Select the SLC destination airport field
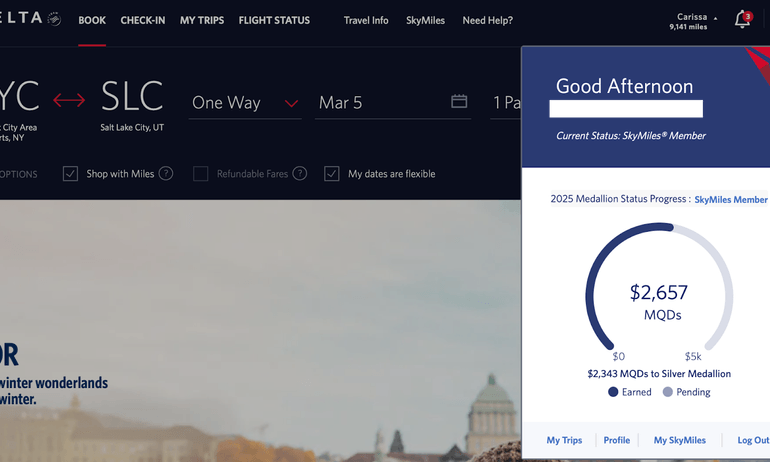 [132, 103]
